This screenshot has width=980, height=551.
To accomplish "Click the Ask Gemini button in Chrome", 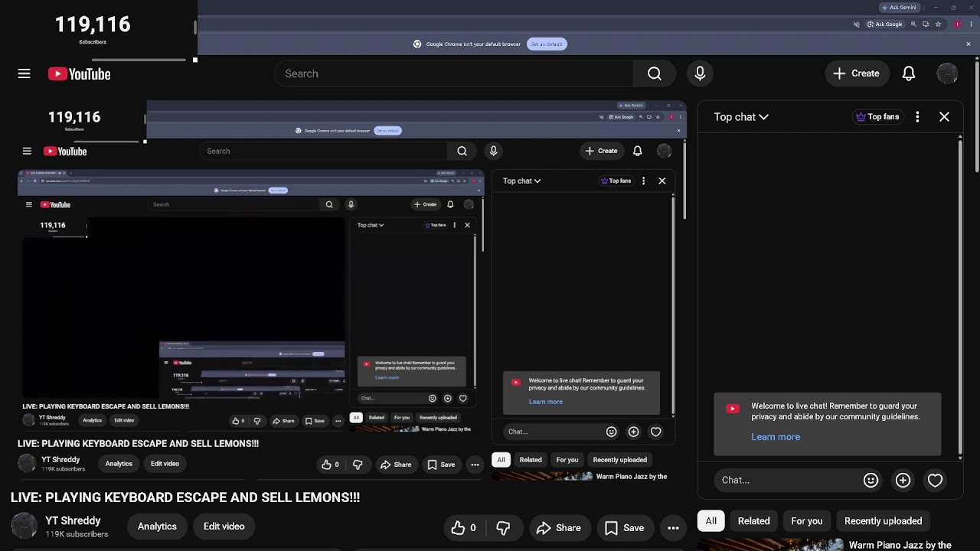I will (x=899, y=8).
